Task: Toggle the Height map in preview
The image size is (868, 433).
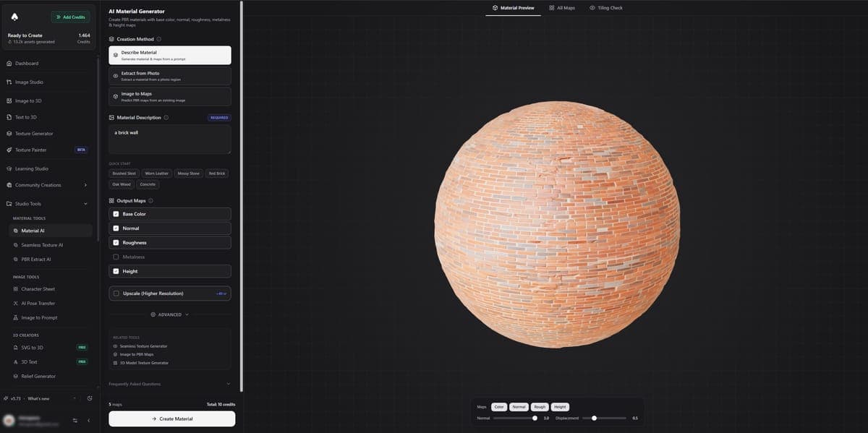Action: pyautogui.click(x=560, y=407)
